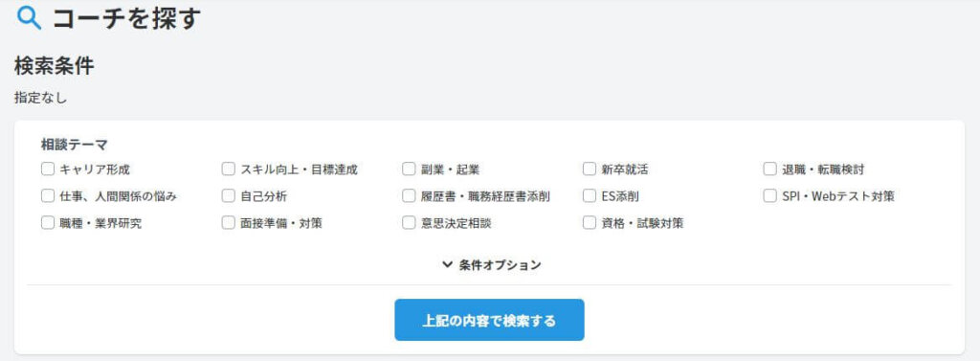Tick the ES添削 checkbox

[x=590, y=196]
